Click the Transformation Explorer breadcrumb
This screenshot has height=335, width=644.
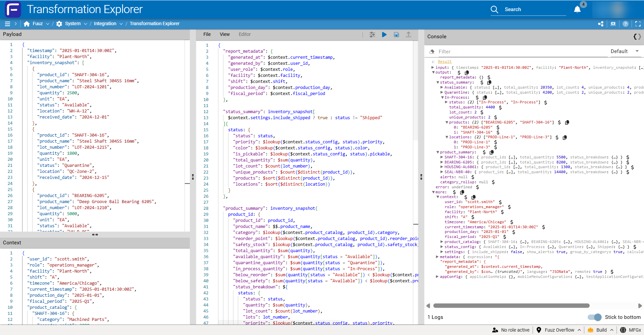(x=155, y=23)
